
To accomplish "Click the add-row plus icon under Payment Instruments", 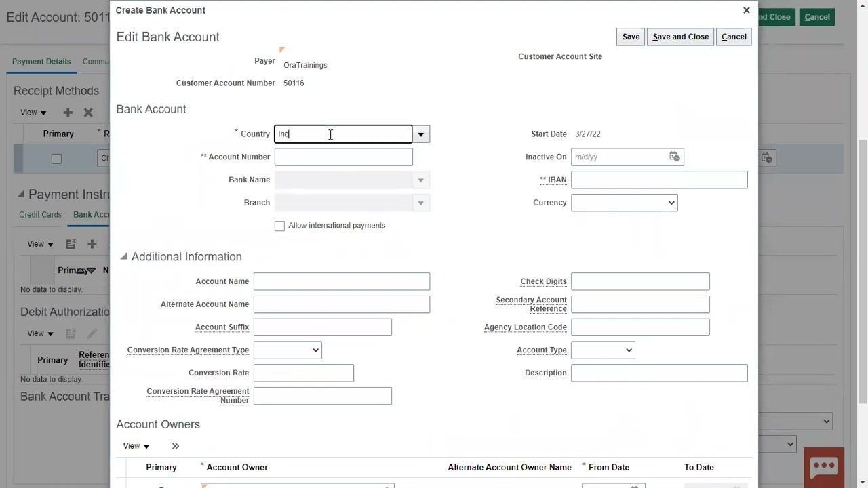I will [92, 244].
